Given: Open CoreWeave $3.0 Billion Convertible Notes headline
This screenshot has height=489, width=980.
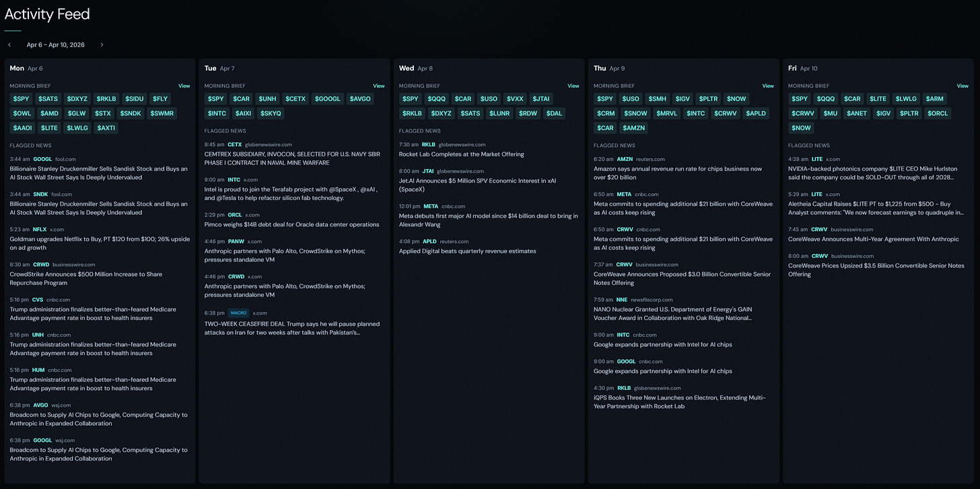Looking at the screenshot, I should pos(682,279).
